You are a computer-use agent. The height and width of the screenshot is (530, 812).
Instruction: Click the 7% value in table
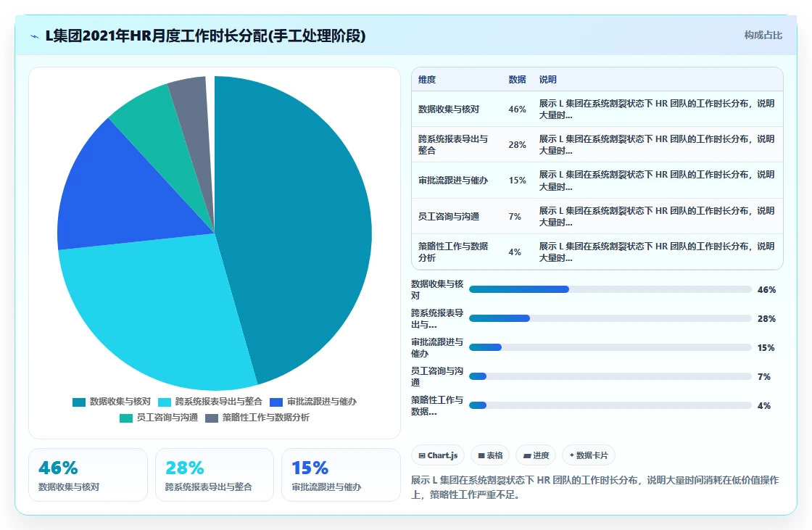pos(514,217)
